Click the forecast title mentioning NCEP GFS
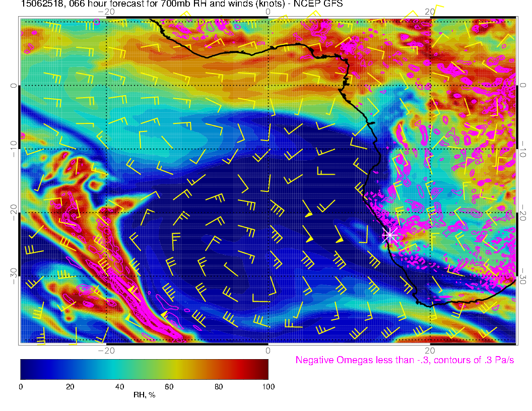 pos(182,4)
